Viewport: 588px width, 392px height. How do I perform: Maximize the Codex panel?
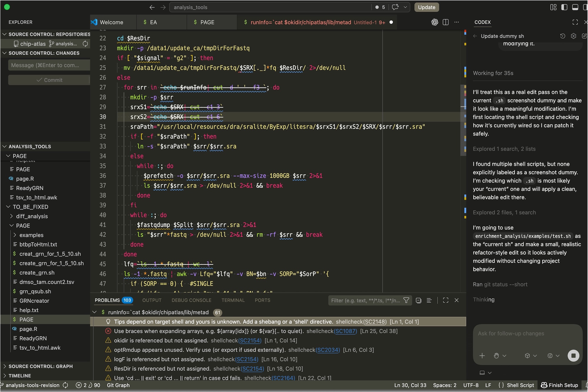tap(575, 22)
